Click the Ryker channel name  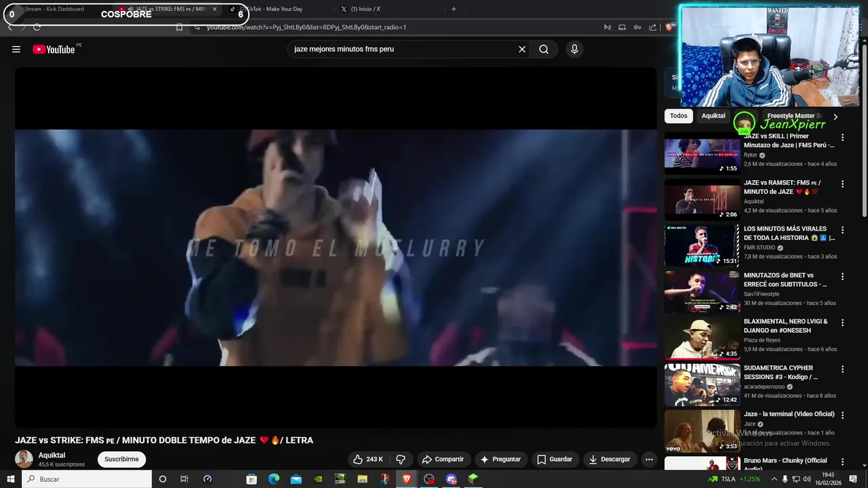(751, 155)
